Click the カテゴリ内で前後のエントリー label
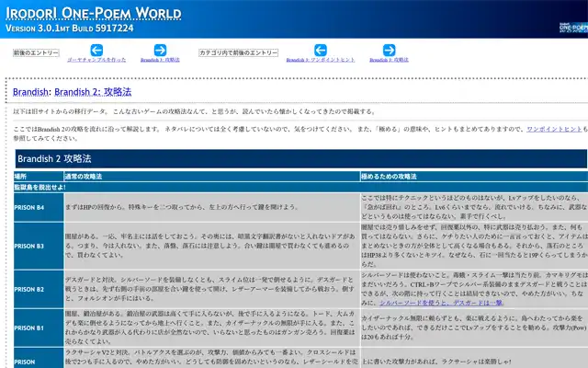This screenshot has height=368, width=588. click(239, 53)
